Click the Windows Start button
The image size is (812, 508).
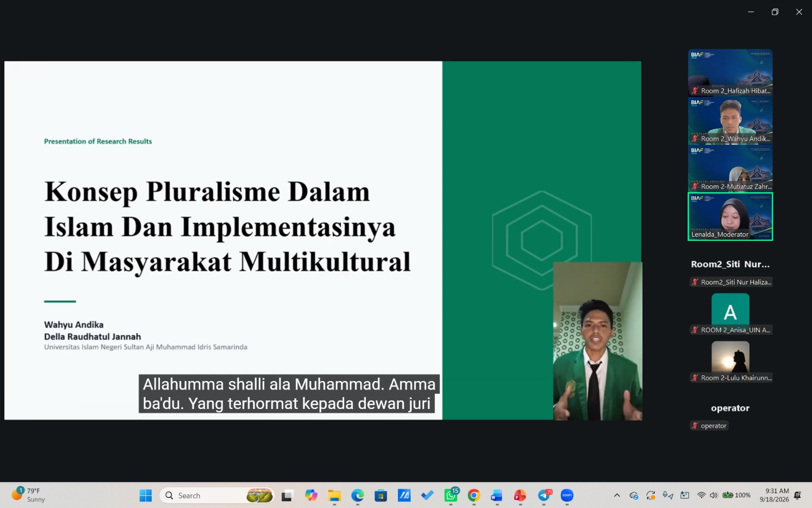[x=146, y=495]
